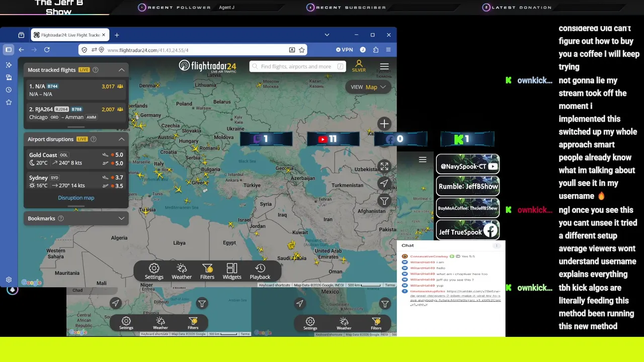The height and width of the screenshot is (362, 644).
Task: Select tracked flight RJA264 Chicago – Amman
Action: [x=76, y=113]
